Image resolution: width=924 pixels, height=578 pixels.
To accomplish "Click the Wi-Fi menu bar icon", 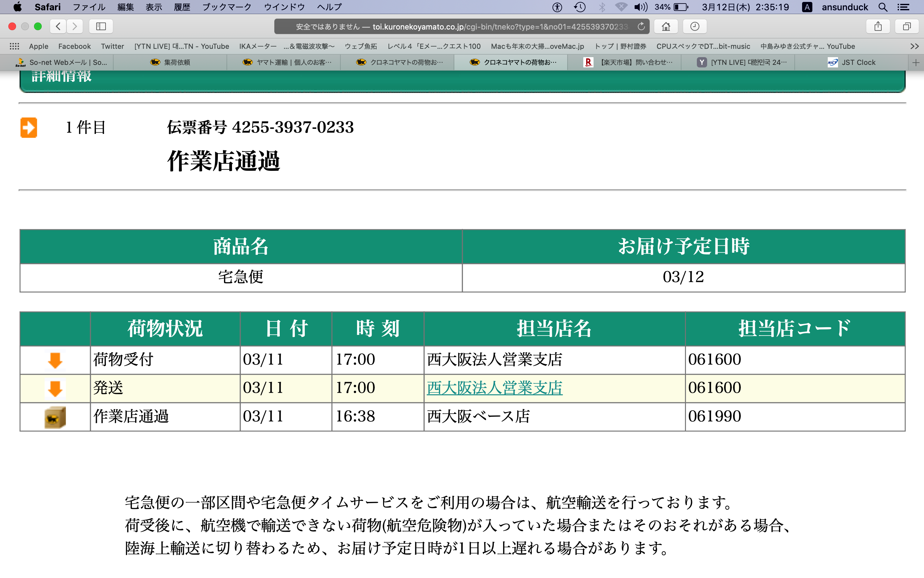I will pos(621,7).
